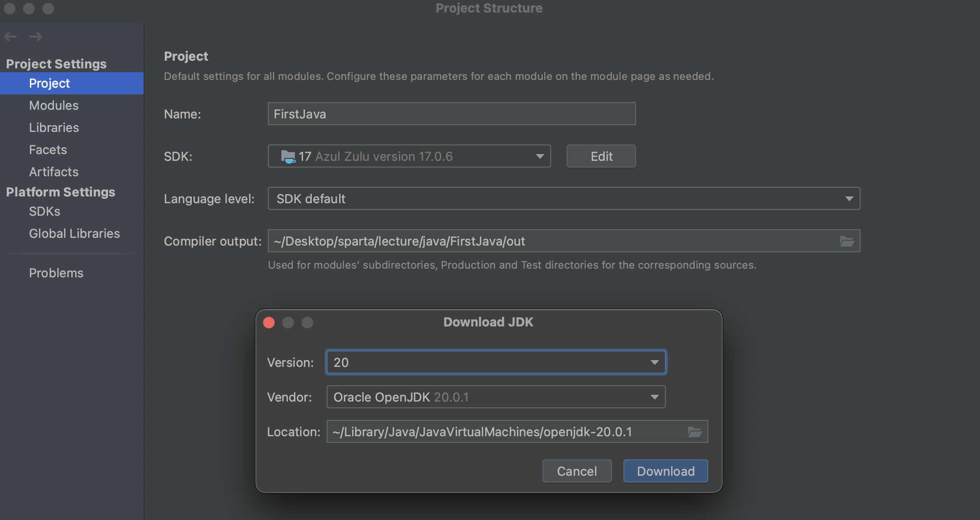Viewport: 980px width, 520px height.
Task: Close the Download JDK dialog
Action: pos(269,323)
